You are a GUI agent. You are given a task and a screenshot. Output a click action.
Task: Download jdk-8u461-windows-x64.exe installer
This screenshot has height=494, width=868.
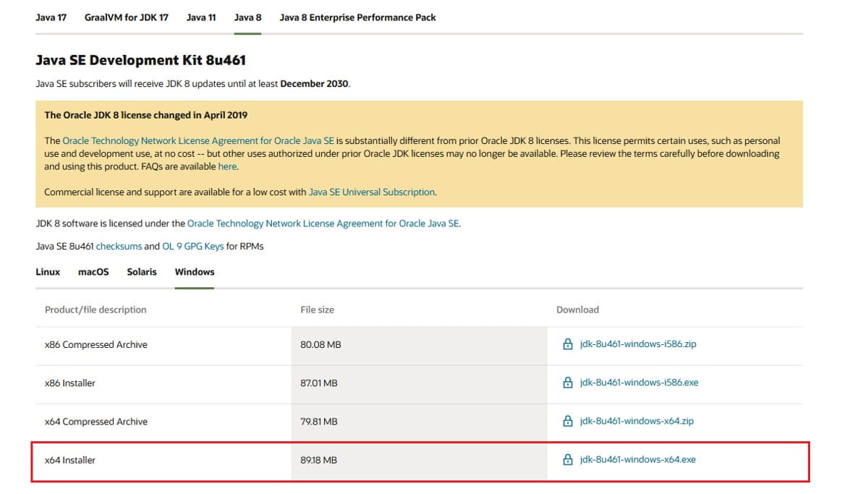(x=637, y=459)
